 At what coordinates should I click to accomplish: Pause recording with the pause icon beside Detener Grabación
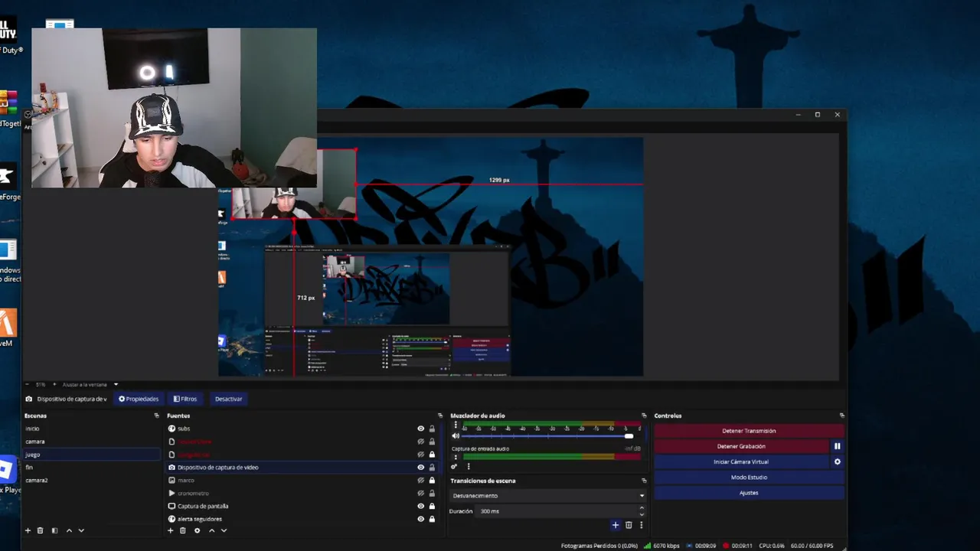pyautogui.click(x=837, y=446)
